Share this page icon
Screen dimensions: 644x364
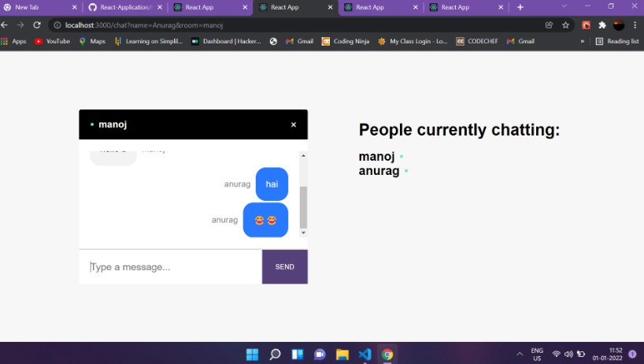(549, 25)
